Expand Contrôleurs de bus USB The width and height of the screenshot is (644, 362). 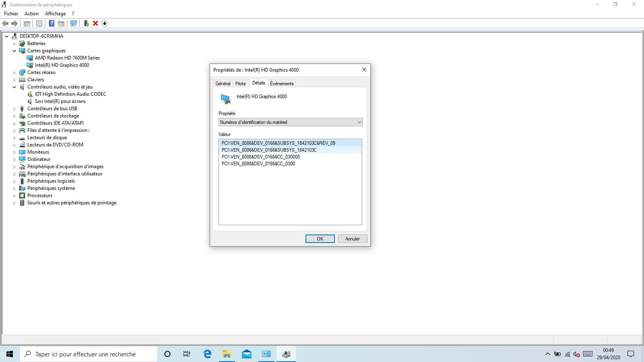(14, 109)
